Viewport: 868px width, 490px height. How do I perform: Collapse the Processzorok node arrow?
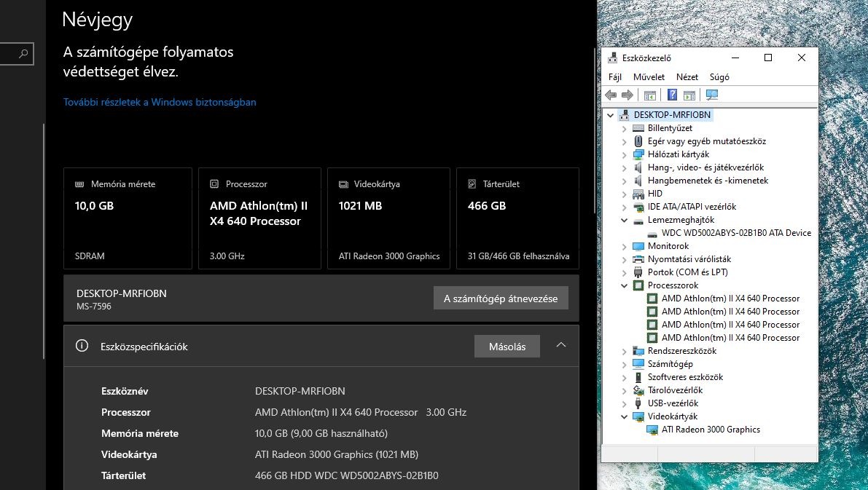point(625,285)
